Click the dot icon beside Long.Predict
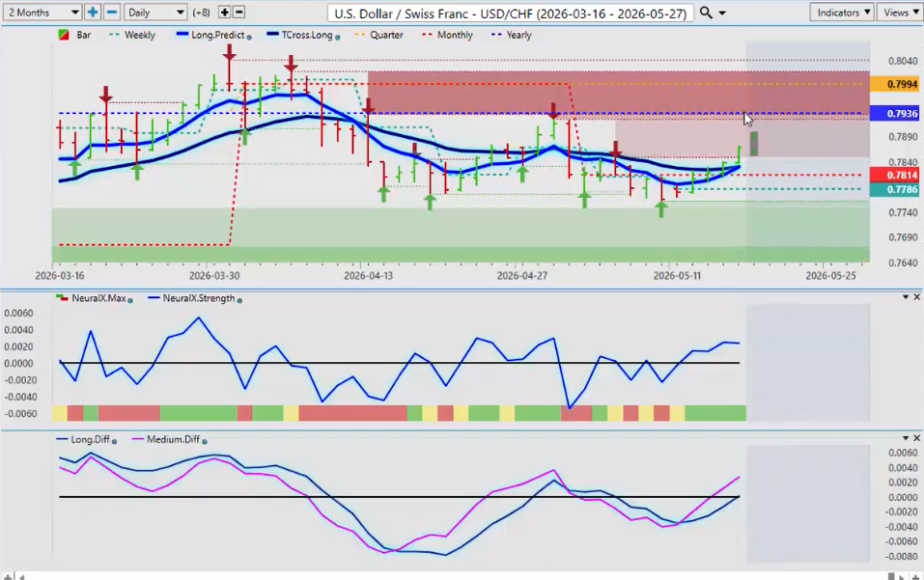This screenshot has width=924, height=580. click(249, 37)
